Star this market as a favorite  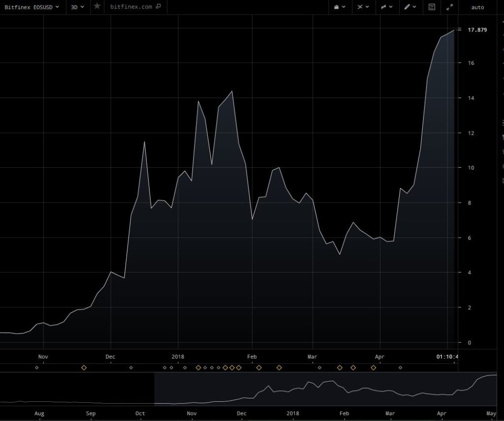coord(97,6)
